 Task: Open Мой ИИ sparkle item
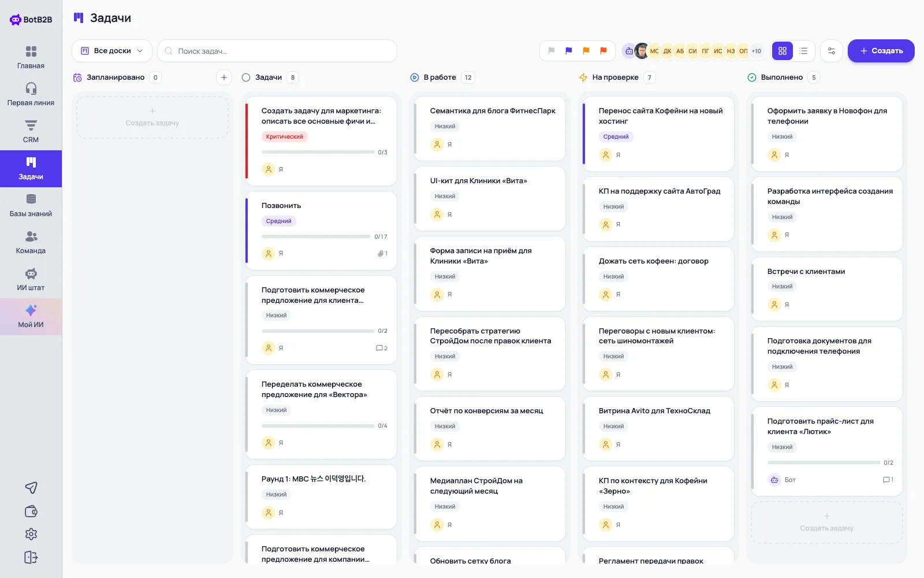[x=31, y=317]
